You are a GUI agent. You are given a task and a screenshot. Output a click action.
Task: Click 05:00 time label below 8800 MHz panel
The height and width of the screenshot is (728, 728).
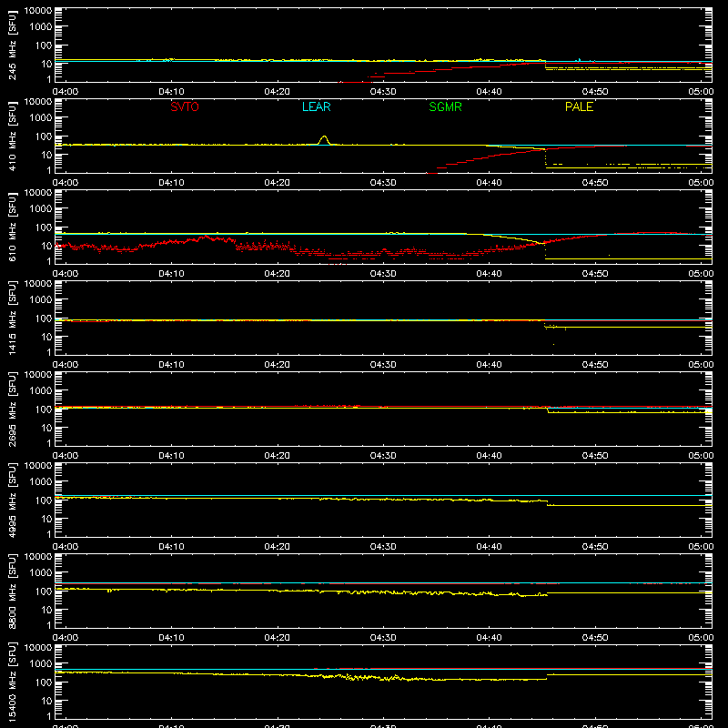tap(701, 638)
